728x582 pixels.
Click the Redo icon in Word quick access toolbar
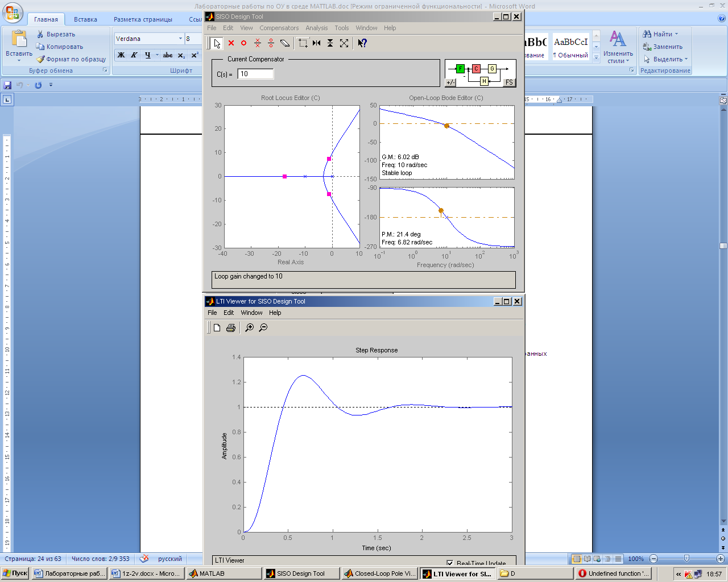38,85
